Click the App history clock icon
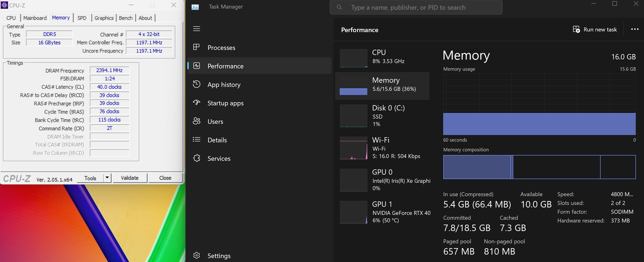Viewport: 644px width, 262px height. (197, 84)
